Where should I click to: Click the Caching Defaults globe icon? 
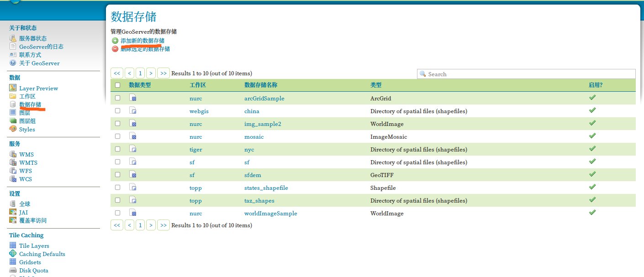click(x=13, y=254)
